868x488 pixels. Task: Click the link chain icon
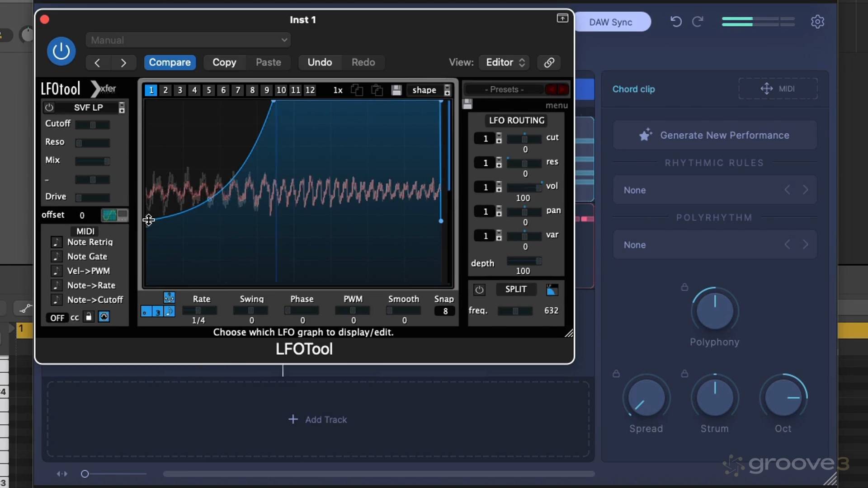[549, 62]
